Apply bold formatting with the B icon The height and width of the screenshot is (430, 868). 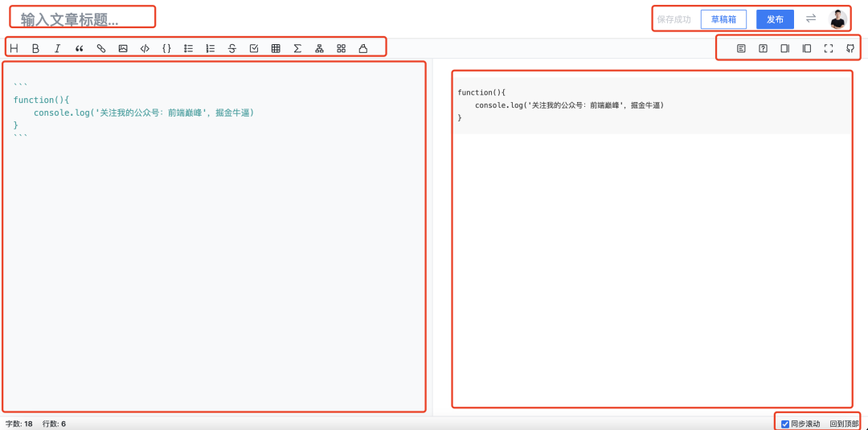click(x=35, y=49)
